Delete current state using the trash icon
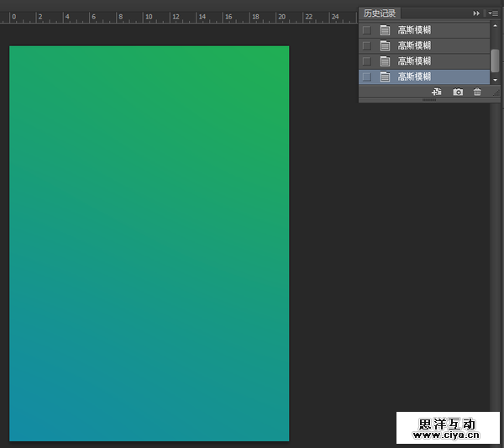504x448 pixels. [477, 92]
